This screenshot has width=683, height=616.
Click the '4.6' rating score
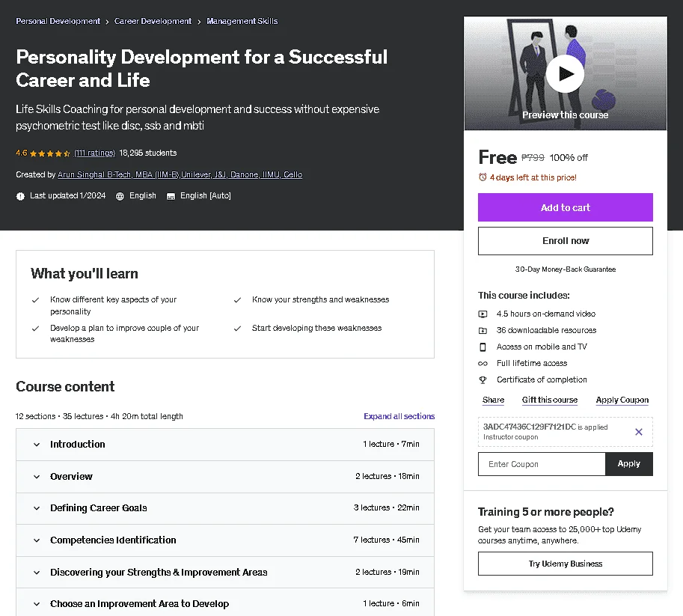(22, 153)
